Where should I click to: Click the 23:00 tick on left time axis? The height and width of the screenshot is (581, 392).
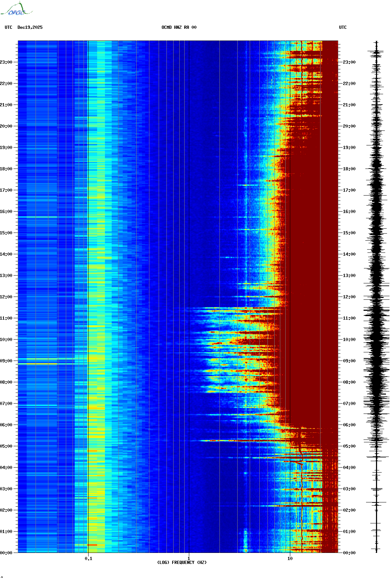point(6,62)
